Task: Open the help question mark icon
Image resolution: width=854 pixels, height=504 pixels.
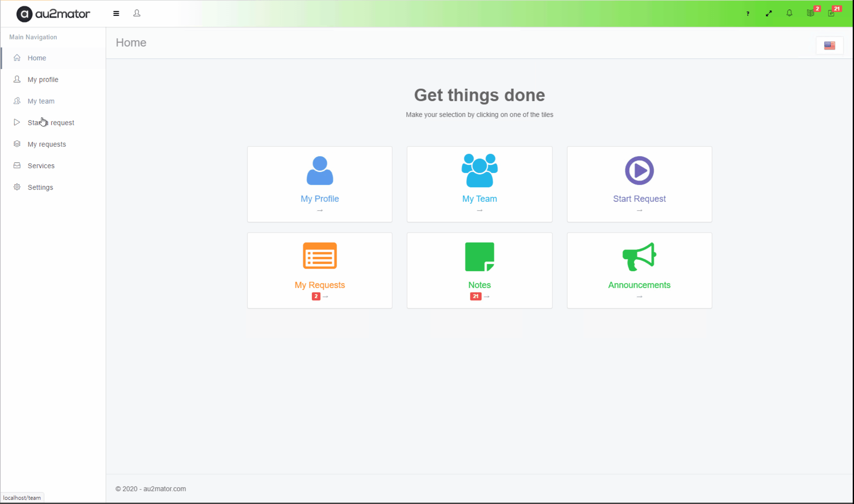Action: click(748, 13)
